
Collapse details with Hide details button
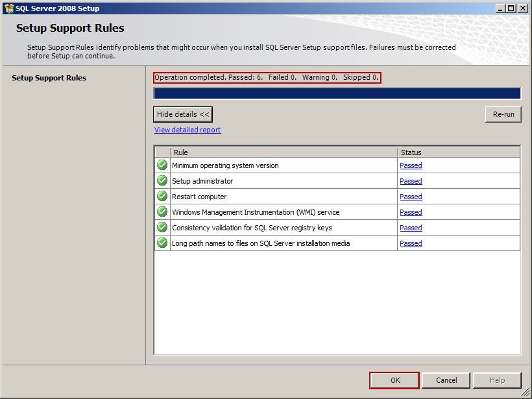tap(183, 114)
